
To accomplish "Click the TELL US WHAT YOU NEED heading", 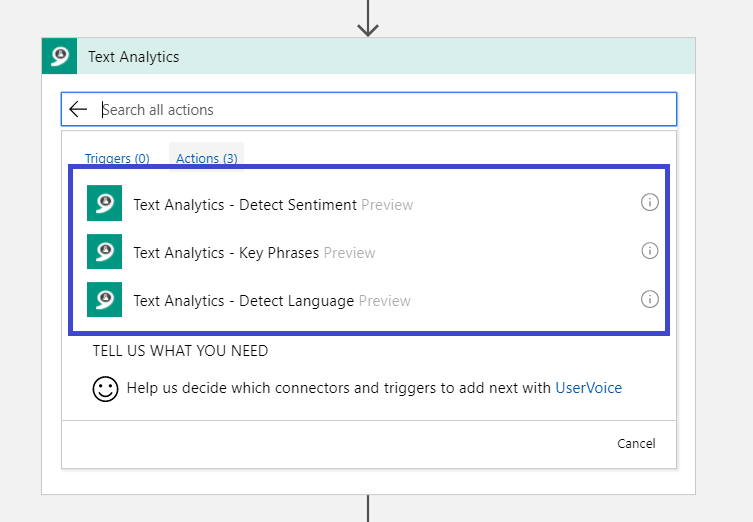I will (x=180, y=351).
